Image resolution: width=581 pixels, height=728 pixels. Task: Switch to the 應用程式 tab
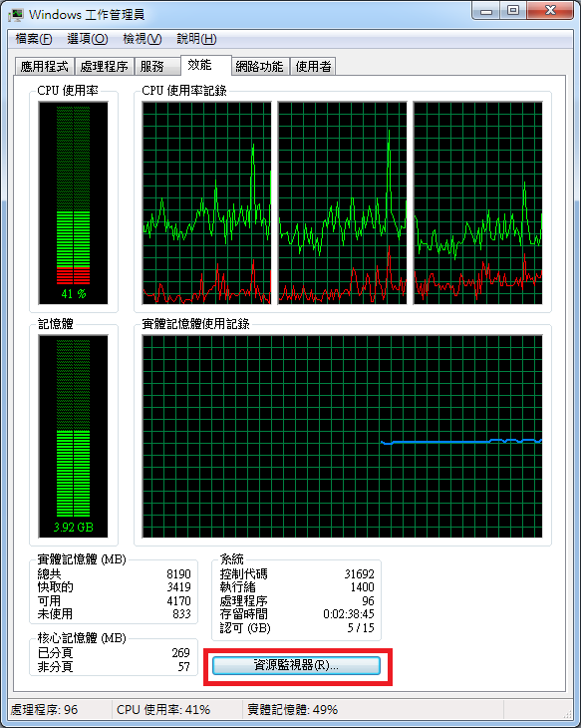[x=45, y=67]
